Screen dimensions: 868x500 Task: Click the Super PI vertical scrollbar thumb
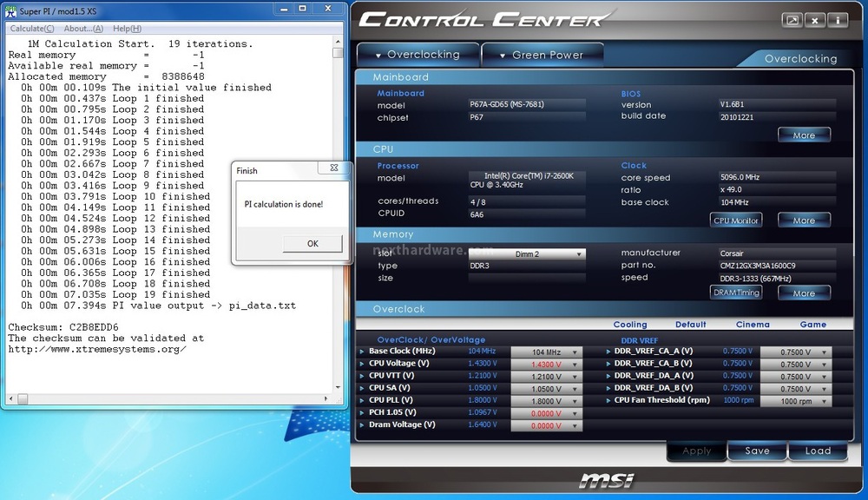(338, 53)
